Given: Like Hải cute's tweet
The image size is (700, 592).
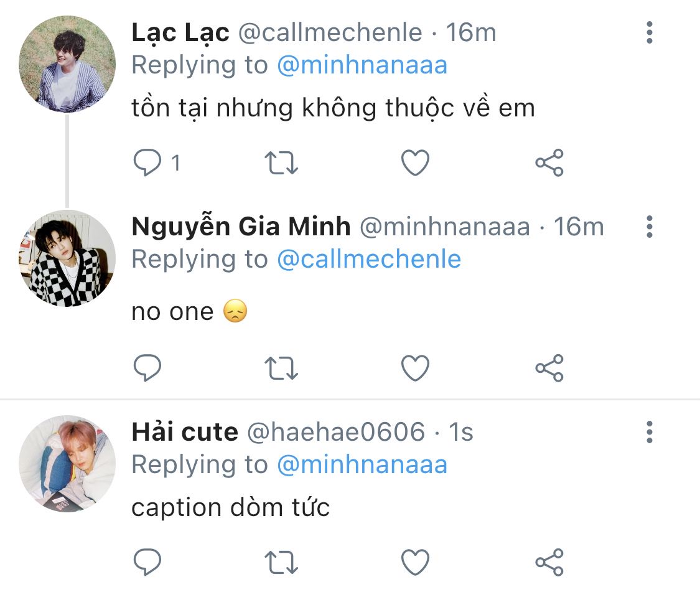Looking at the screenshot, I should 415,563.
